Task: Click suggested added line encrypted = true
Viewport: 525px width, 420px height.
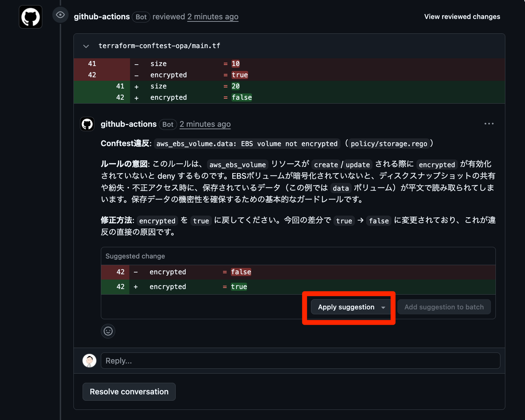Action: point(298,287)
